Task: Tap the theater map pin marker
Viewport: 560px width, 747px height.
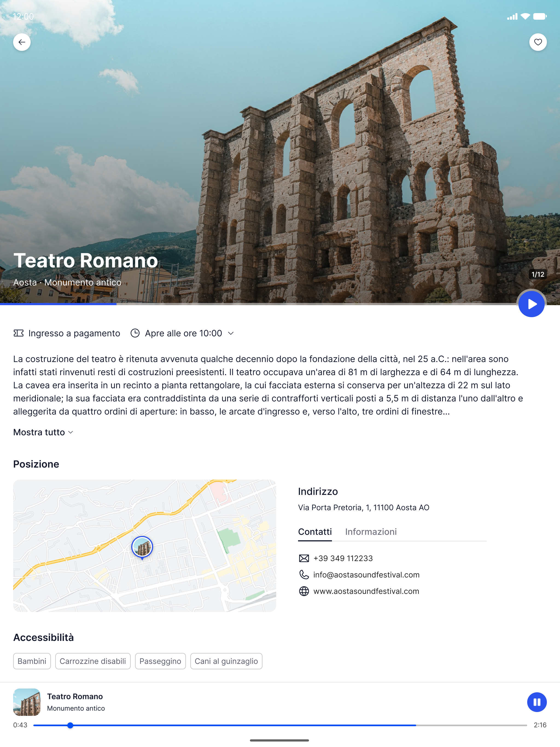Action: [x=142, y=547]
